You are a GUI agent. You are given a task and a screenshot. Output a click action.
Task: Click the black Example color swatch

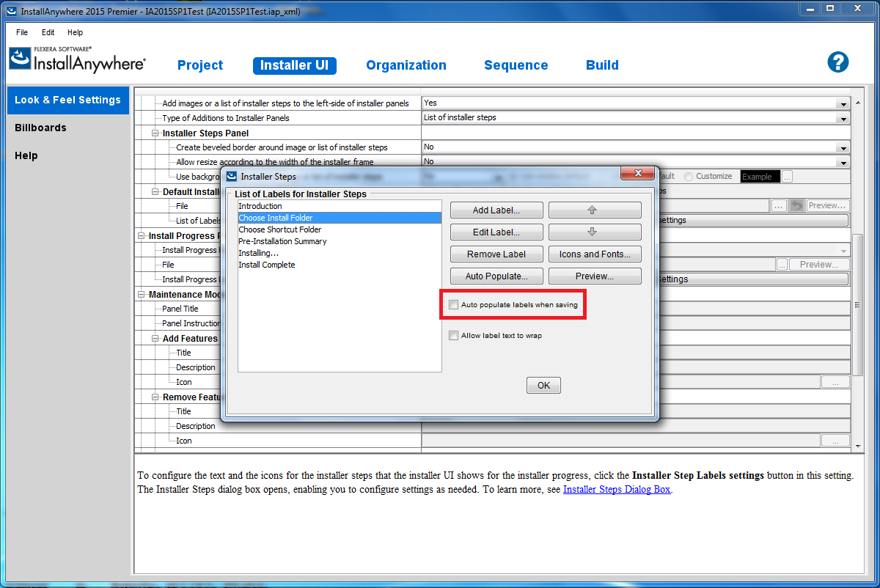click(760, 177)
